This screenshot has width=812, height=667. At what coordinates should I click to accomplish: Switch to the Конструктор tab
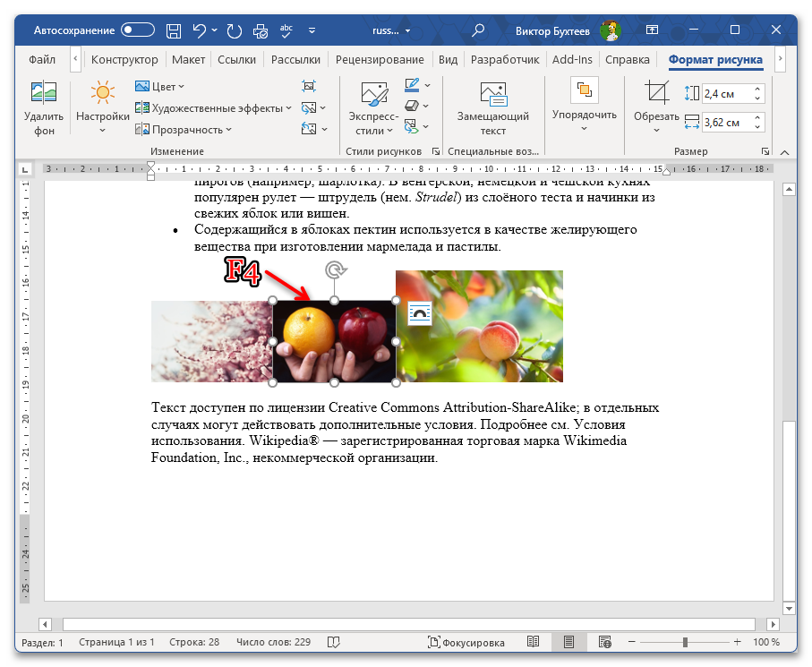(124, 60)
